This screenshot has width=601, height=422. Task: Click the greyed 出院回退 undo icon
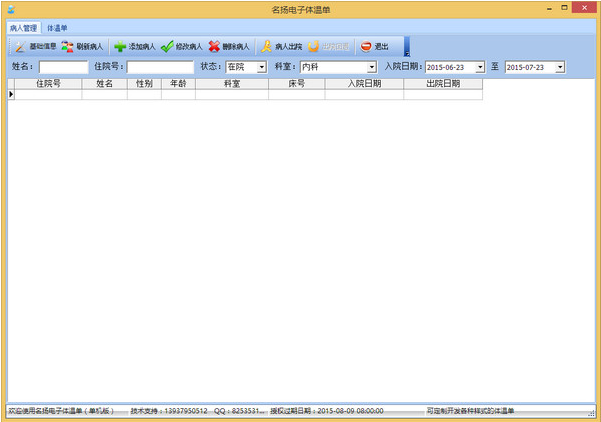314,46
